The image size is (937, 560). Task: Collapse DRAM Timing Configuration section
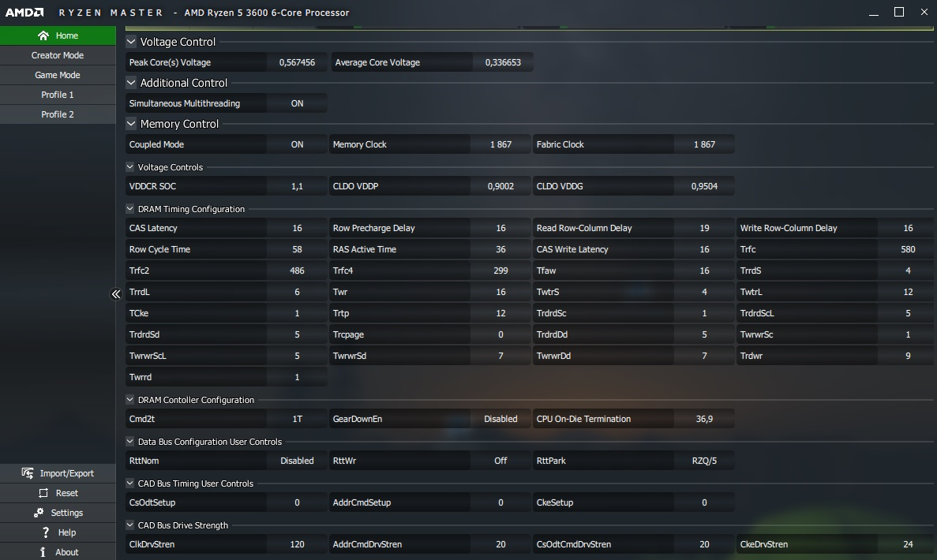(x=129, y=209)
